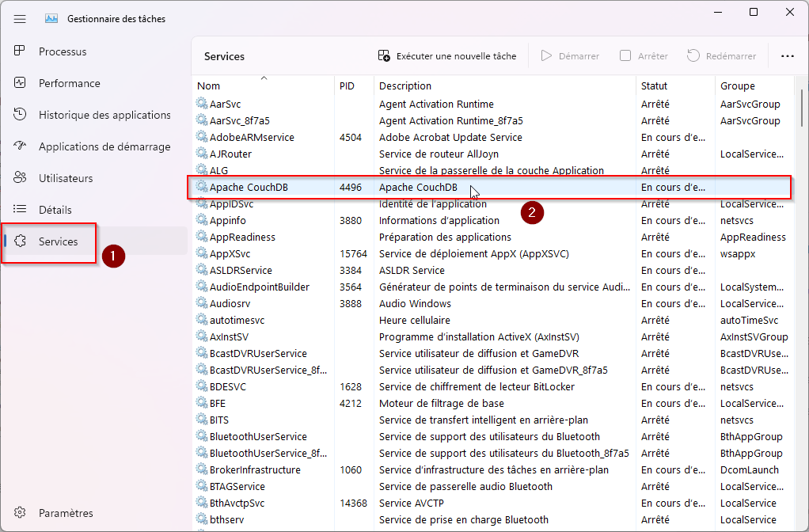This screenshot has width=809, height=532.
Task: Click the Démarrer play icon
Action: coord(546,55)
